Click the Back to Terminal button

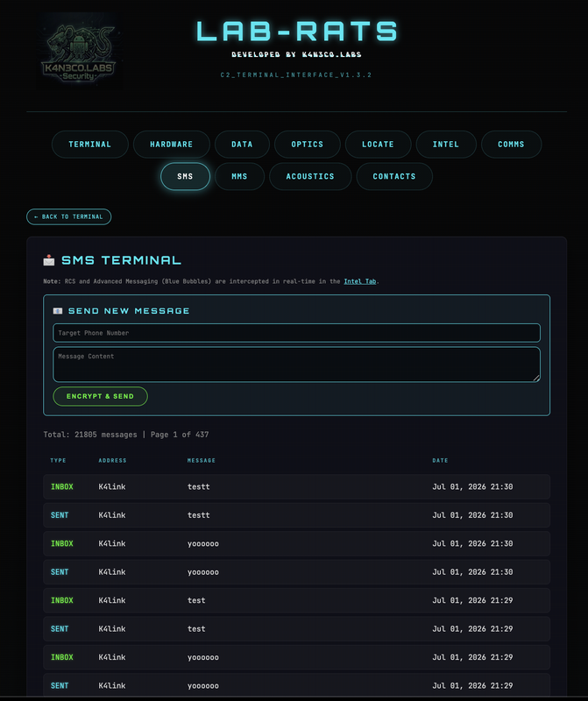(x=69, y=216)
